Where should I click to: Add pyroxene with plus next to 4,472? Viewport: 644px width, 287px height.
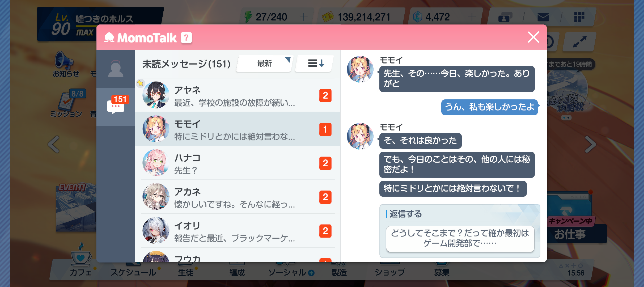tap(472, 17)
